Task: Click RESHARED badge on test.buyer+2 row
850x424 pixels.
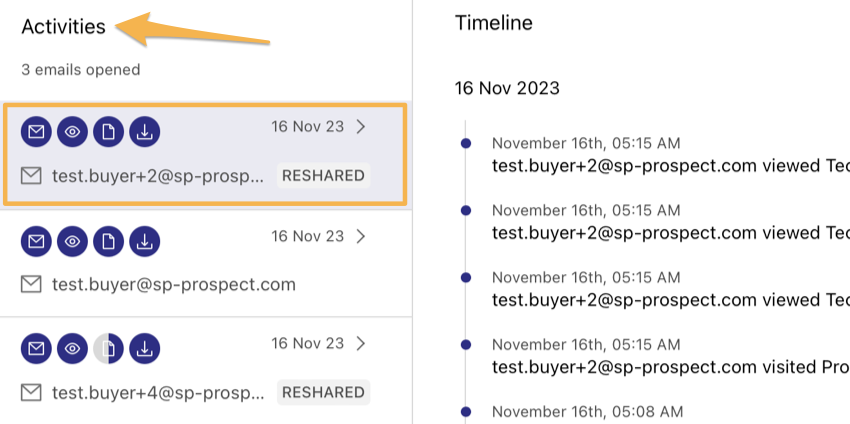Action: (x=324, y=175)
